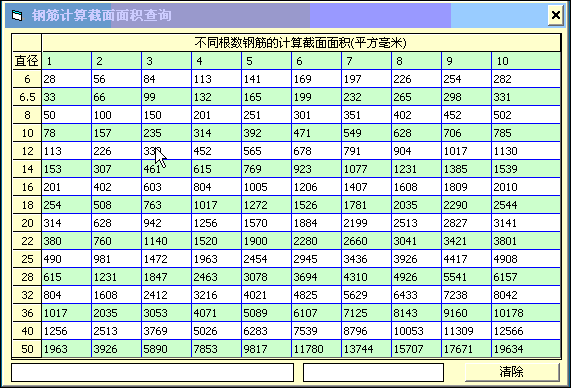571x388 pixels.
Task: Close the 钢筋计算截面面积查询 dialog
Action: [x=556, y=15]
